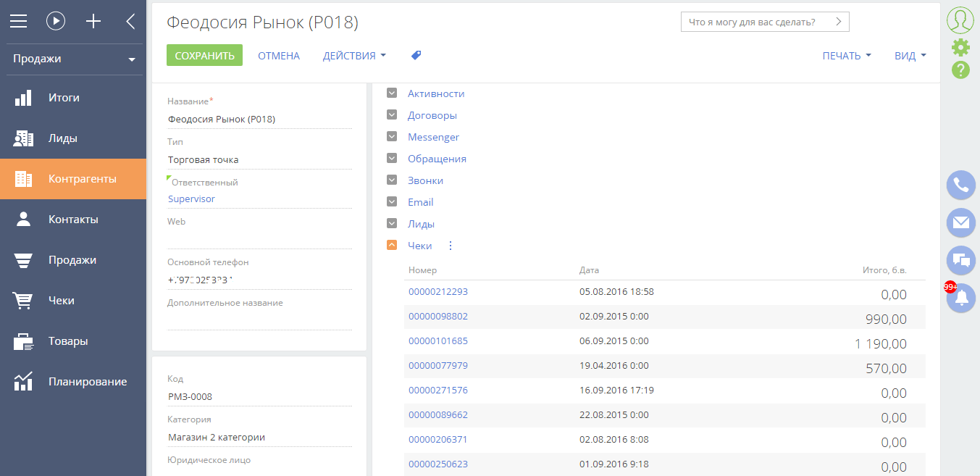Click the Тип field Торговая точка

(259, 159)
